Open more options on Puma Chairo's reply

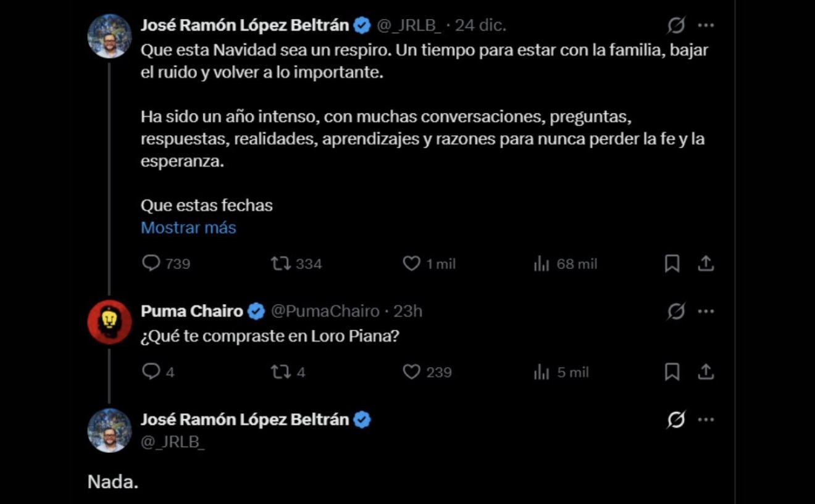pyautogui.click(x=706, y=312)
